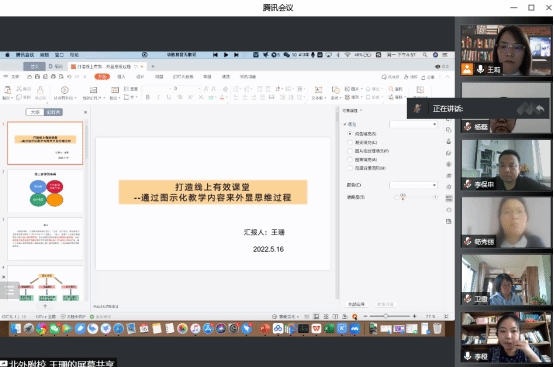
Task: Insert a Text Box icon
Action: [x=318, y=90]
